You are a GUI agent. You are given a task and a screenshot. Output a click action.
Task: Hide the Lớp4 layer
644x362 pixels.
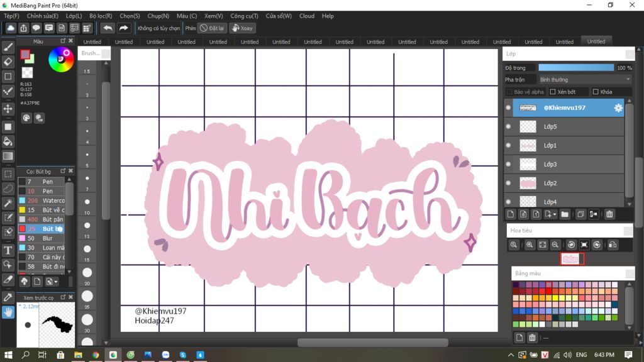coord(508,202)
